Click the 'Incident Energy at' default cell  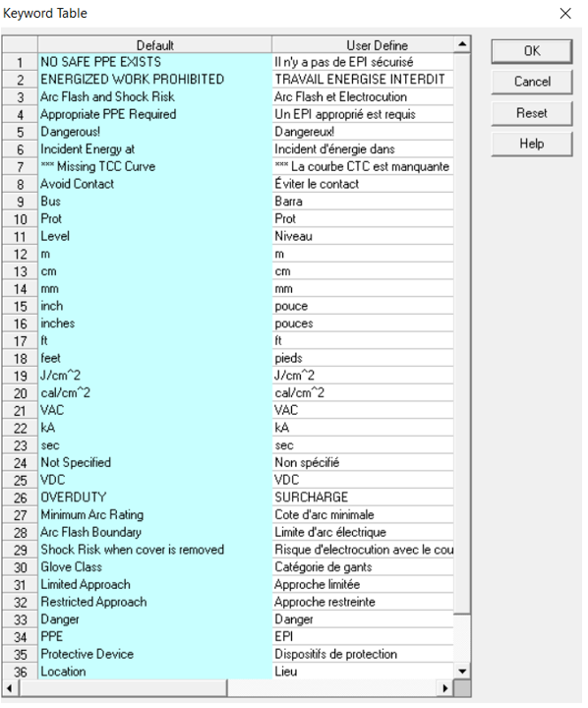click(155, 149)
